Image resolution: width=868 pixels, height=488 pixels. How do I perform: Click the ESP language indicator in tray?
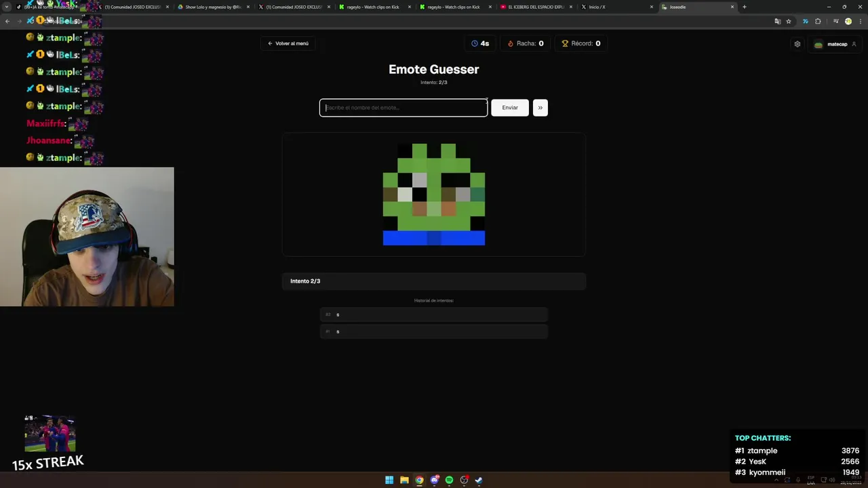pos(811,480)
